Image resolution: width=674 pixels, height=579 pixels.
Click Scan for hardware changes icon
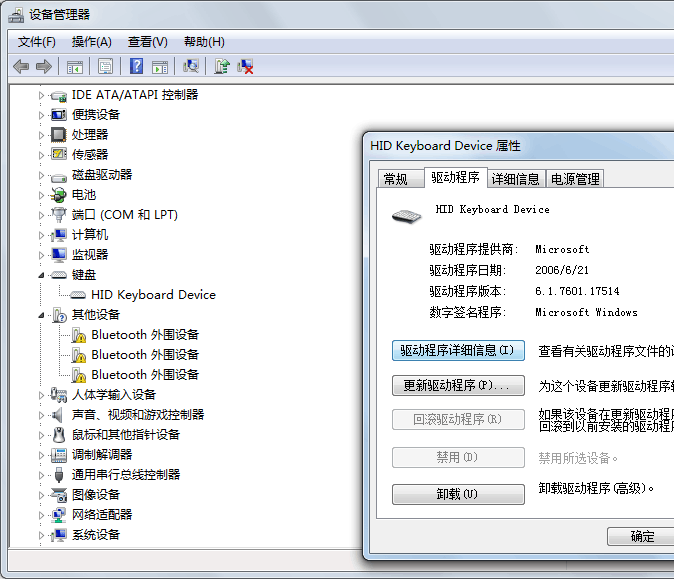[191, 66]
